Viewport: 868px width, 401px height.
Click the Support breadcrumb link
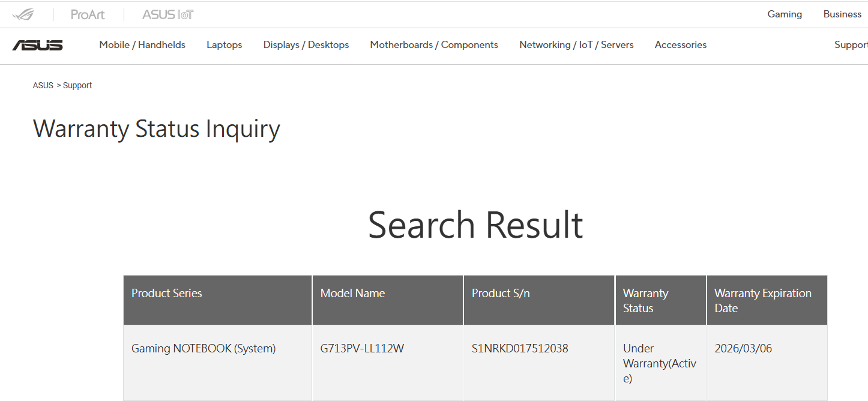[77, 85]
